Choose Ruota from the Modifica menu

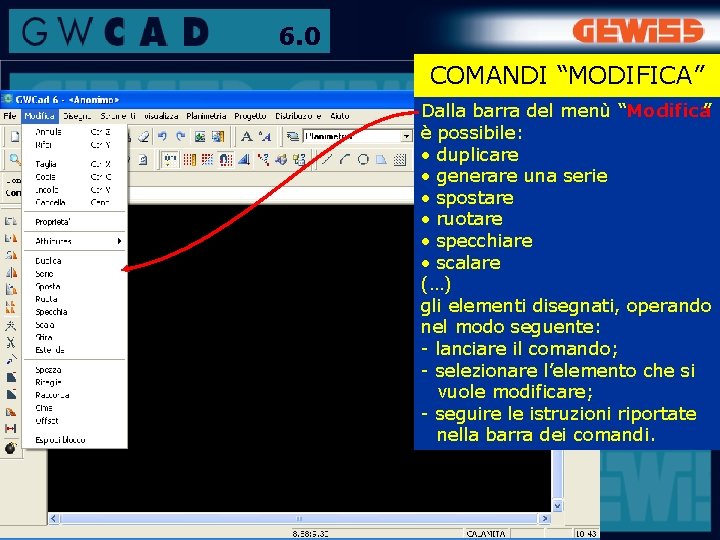tap(74, 299)
